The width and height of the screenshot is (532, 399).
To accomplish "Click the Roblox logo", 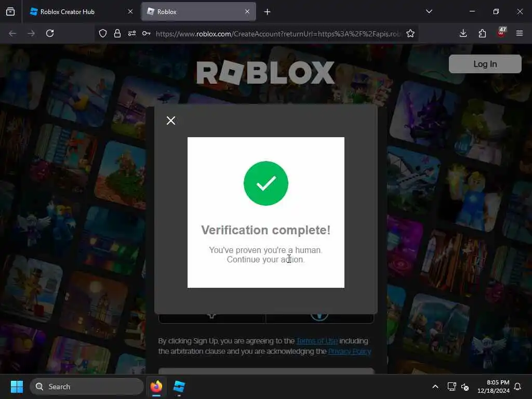I will pos(265,73).
